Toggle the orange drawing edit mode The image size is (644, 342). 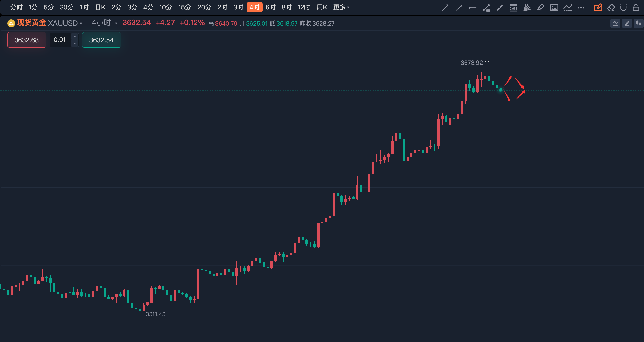(598, 8)
